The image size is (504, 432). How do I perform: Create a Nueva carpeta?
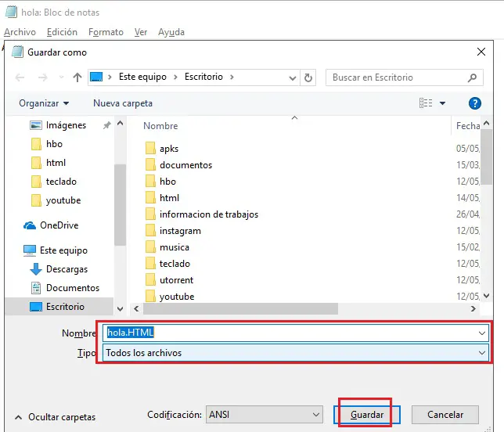[x=123, y=103]
